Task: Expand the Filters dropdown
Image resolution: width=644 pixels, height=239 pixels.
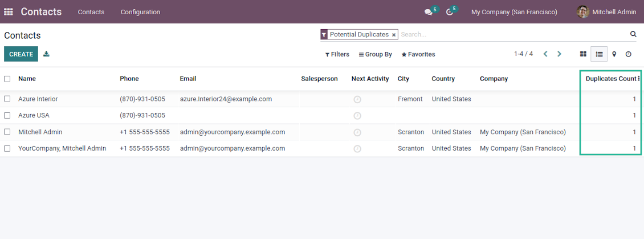Action: pos(337,54)
